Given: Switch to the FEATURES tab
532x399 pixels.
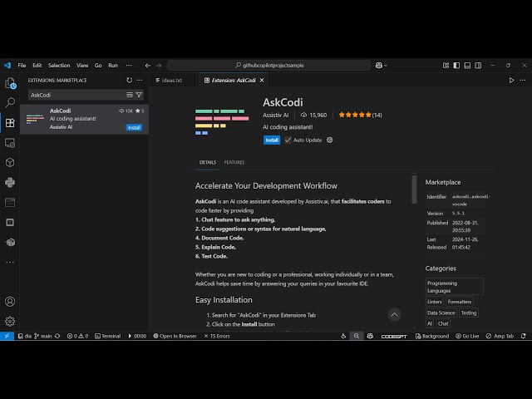Looking at the screenshot, I should click(234, 162).
